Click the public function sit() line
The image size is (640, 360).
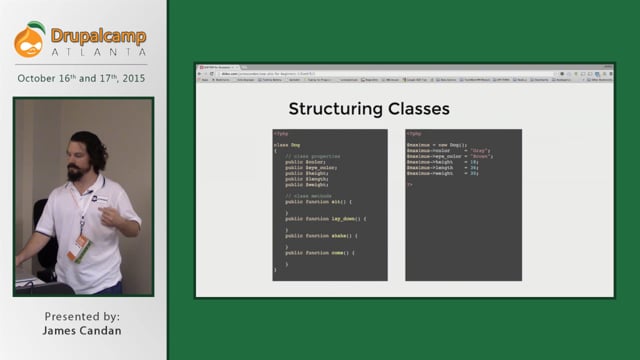[x=318, y=202]
